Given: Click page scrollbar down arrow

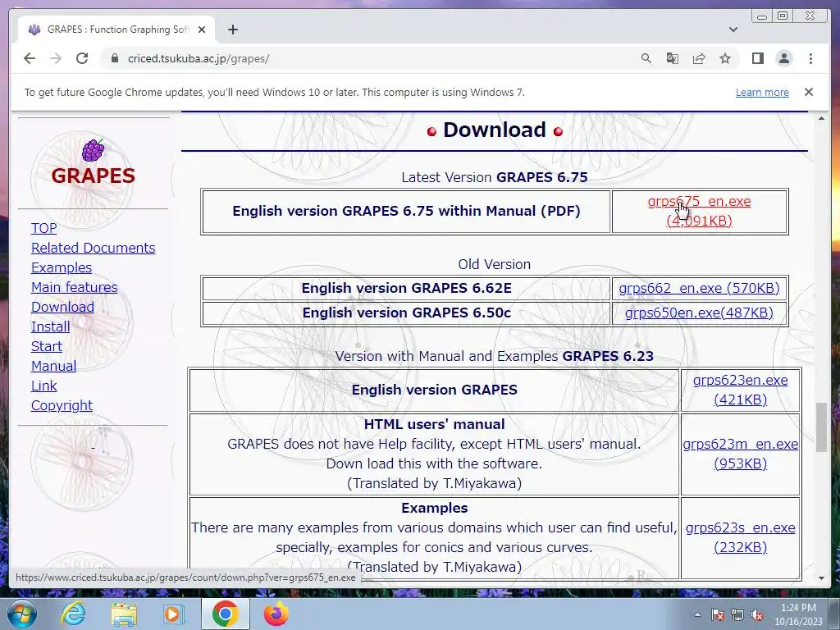Looking at the screenshot, I should click(x=821, y=578).
